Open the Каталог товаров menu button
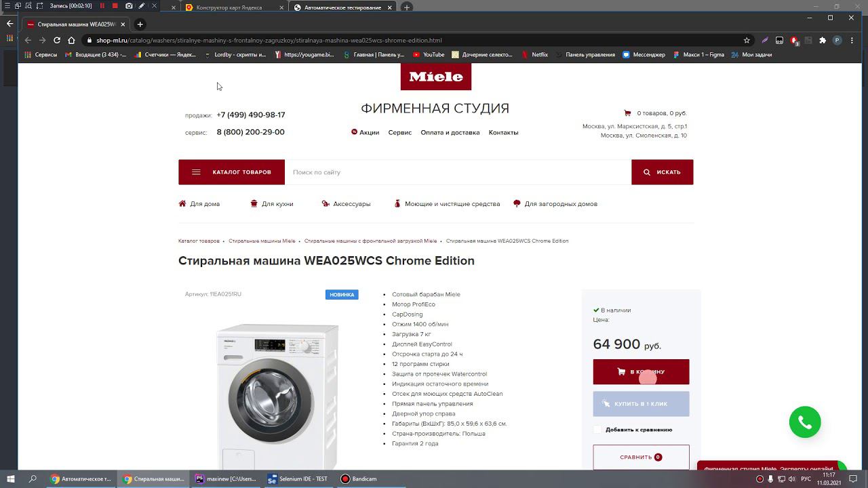This screenshot has height=488, width=868. pos(231,172)
